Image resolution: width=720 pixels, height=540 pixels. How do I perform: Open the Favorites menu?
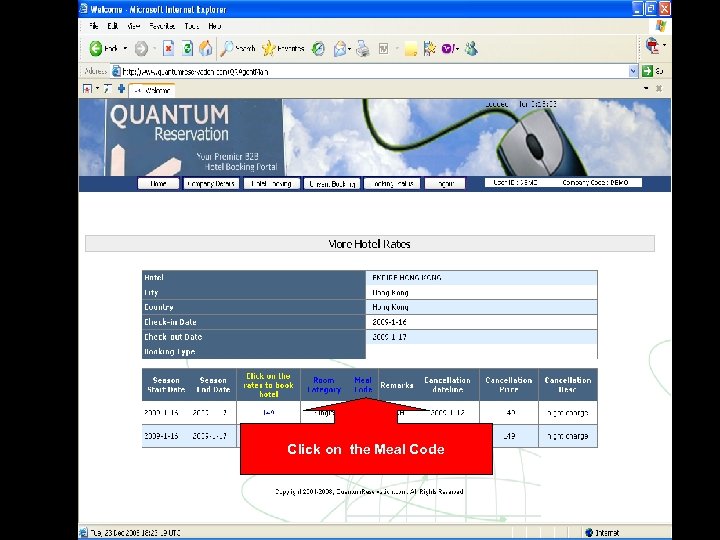click(x=162, y=26)
